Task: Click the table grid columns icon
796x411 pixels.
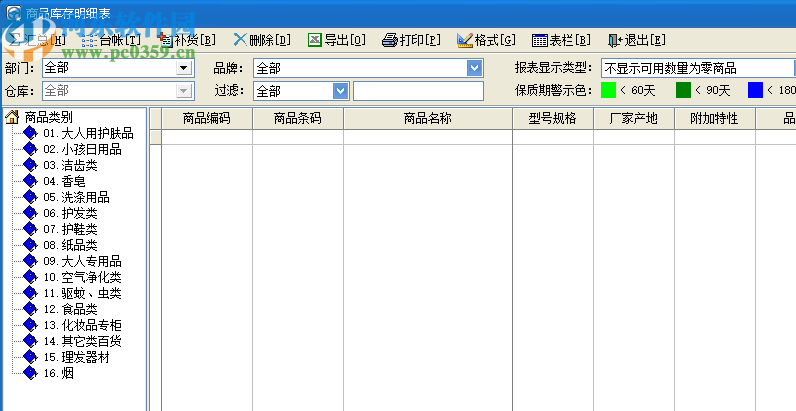Action: (539, 40)
